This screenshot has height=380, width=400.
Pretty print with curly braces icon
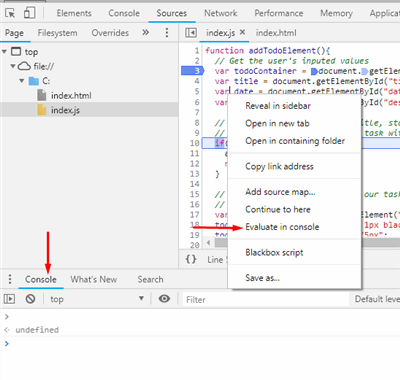click(191, 259)
